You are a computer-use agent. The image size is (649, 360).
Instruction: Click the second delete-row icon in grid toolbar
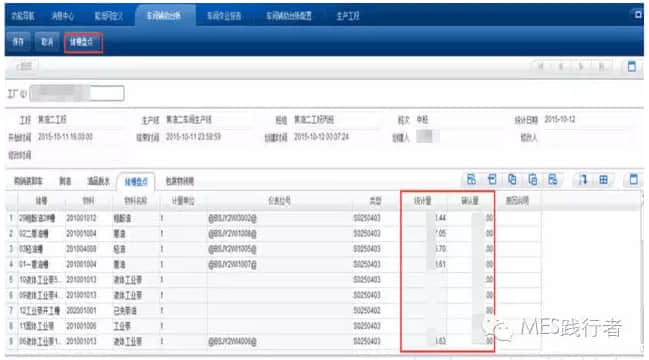point(492,180)
